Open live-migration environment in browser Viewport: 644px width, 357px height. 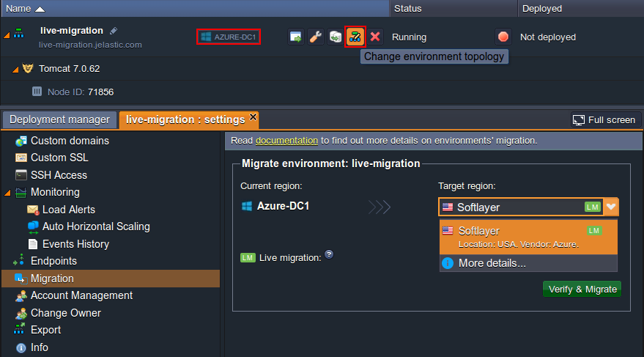296,37
